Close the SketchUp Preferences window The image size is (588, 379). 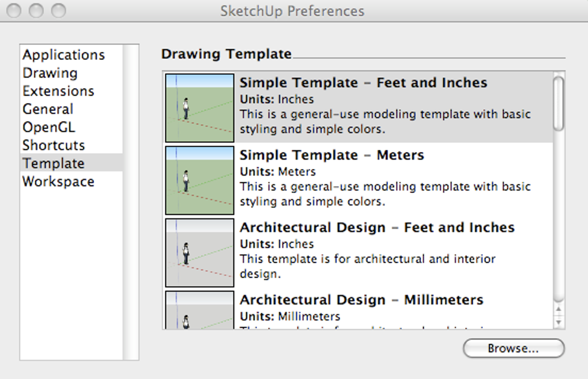[x=14, y=10]
